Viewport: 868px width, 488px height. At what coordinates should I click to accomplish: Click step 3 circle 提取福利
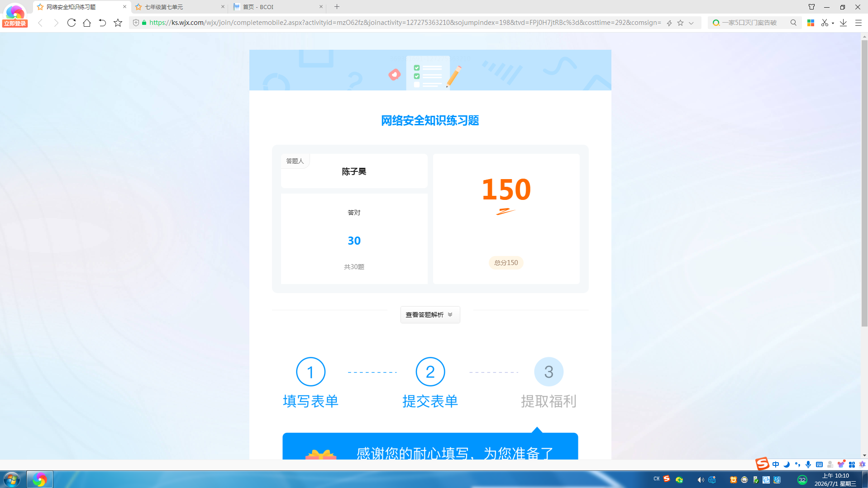[548, 372]
